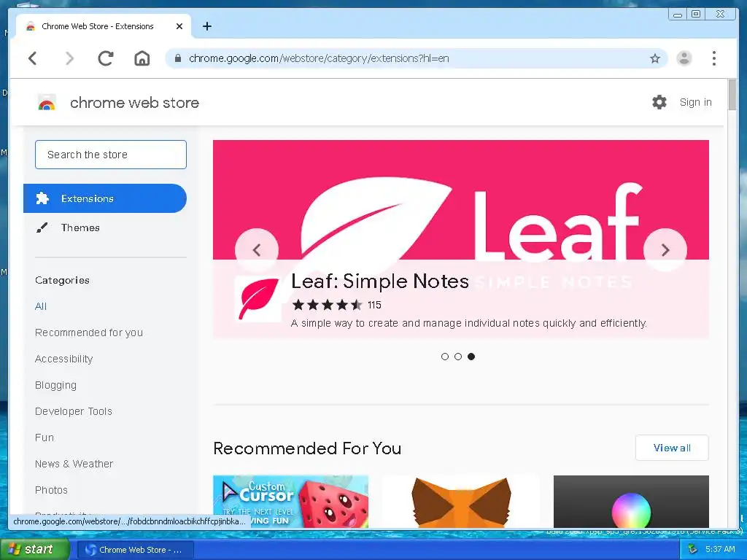Image resolution: width=747 pixels, height=560 pixels.
Task: Open the color wheel extension thumbnail
Action: [x=631, y=502]
